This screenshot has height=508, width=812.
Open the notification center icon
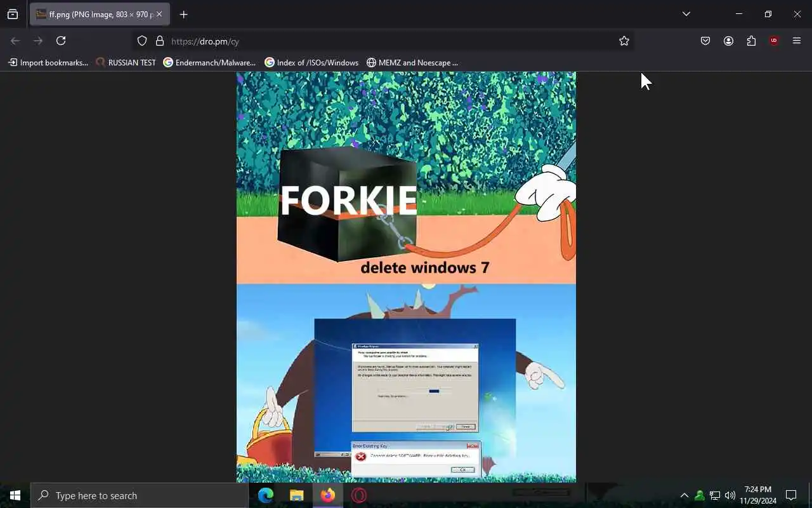tap(791, 495)
